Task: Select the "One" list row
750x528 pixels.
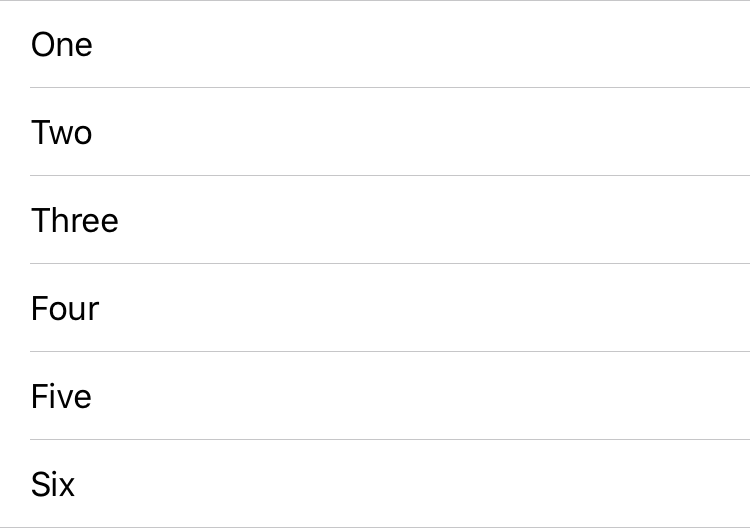Action: click(375, 44)
